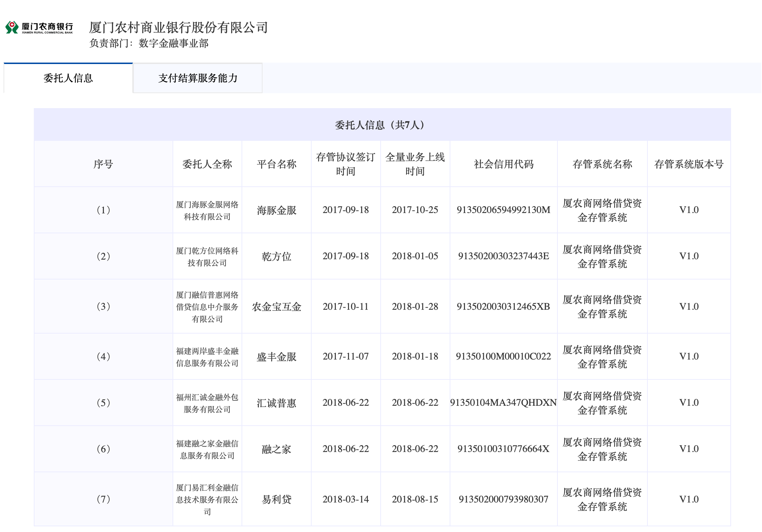Select 厦门融信普惠网络借贷信息中介服务有限公司 cell
The image size is (762, 532).
pyautogui.click(x=207, y=307)
